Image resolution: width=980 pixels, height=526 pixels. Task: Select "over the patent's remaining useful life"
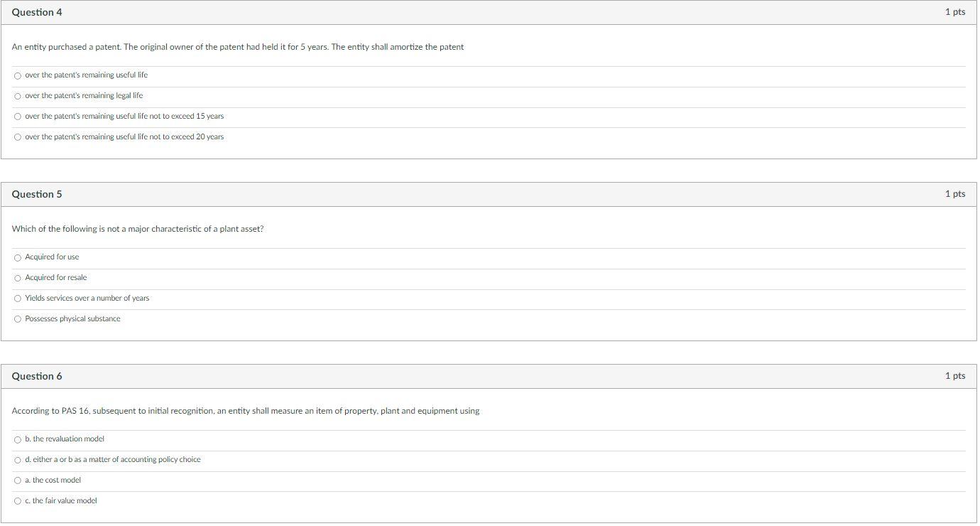pos(17,75)
